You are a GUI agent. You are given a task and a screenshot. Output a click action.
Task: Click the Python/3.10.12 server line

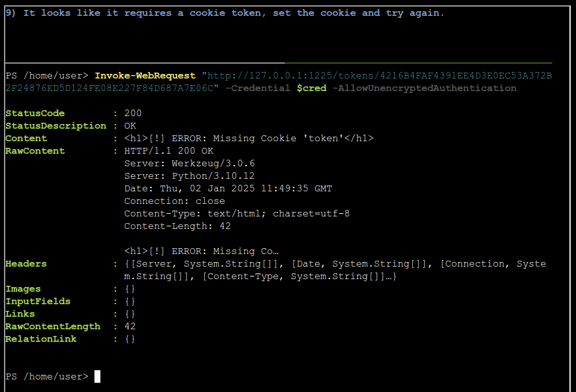point(190,176)
